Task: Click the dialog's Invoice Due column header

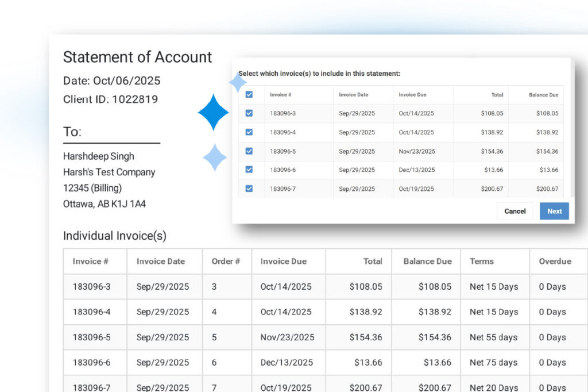Action: pyautogui.click(x=412, y=95)
